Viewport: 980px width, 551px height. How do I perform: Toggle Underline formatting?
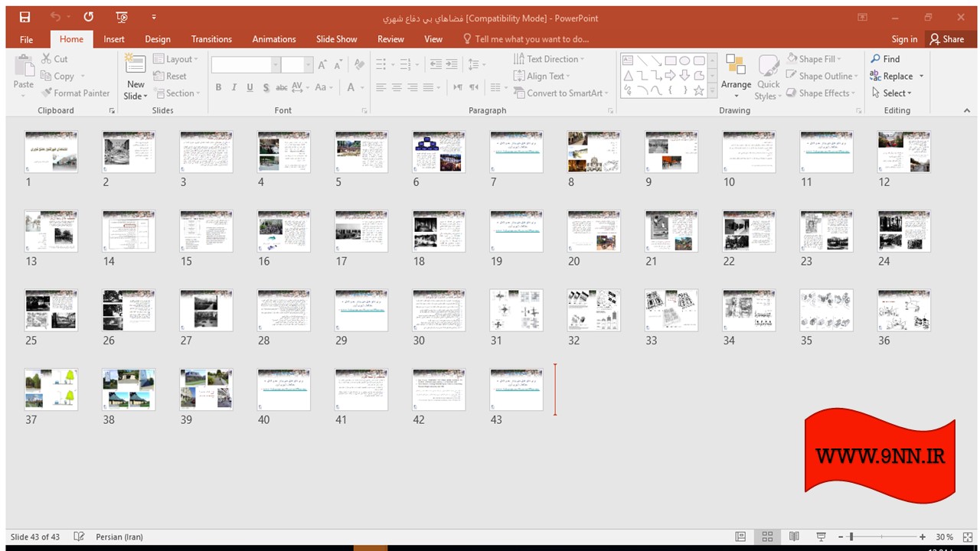point(250,87)
